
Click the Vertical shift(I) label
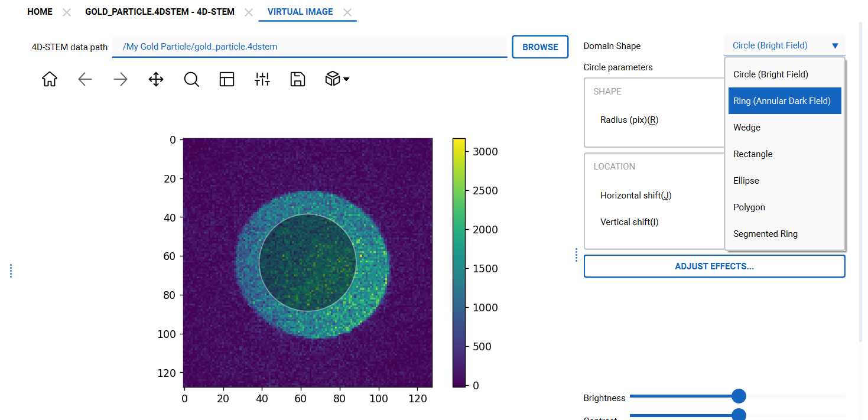629,222
